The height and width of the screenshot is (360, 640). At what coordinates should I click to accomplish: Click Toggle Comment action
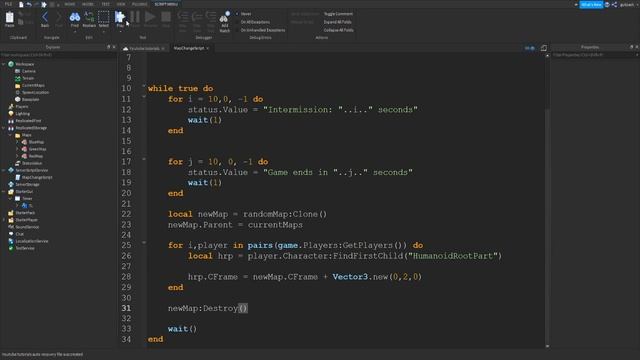pos(338,14)
